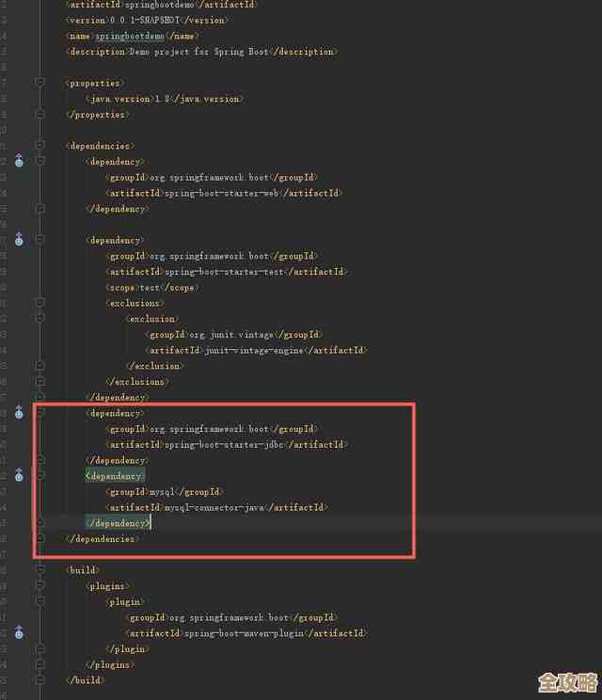Collapse the properties tag fold

[40, 82]
